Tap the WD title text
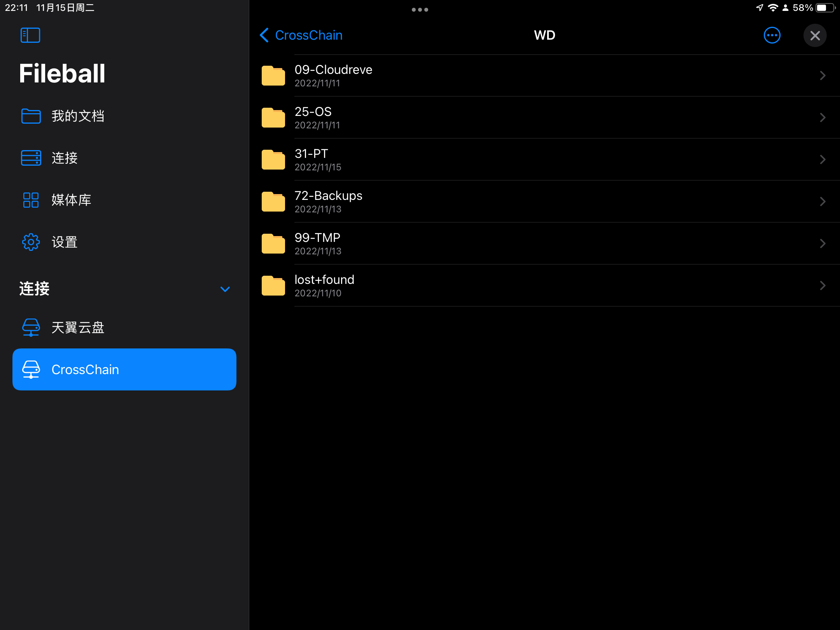The height and width of the screenshot is (630, 840). pos(544,35)
